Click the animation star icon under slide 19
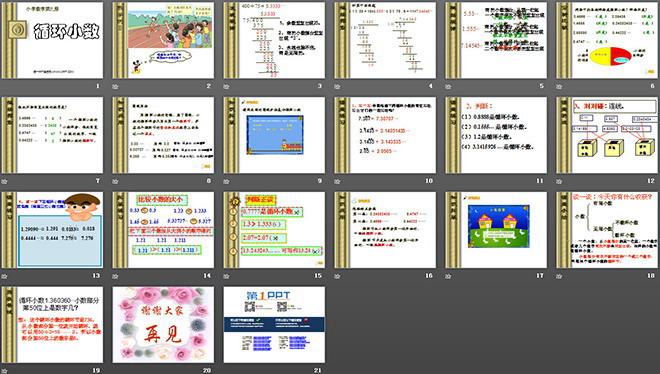This screenshot has width=660, height=374. pyautogui.click(x=5, y=371)
